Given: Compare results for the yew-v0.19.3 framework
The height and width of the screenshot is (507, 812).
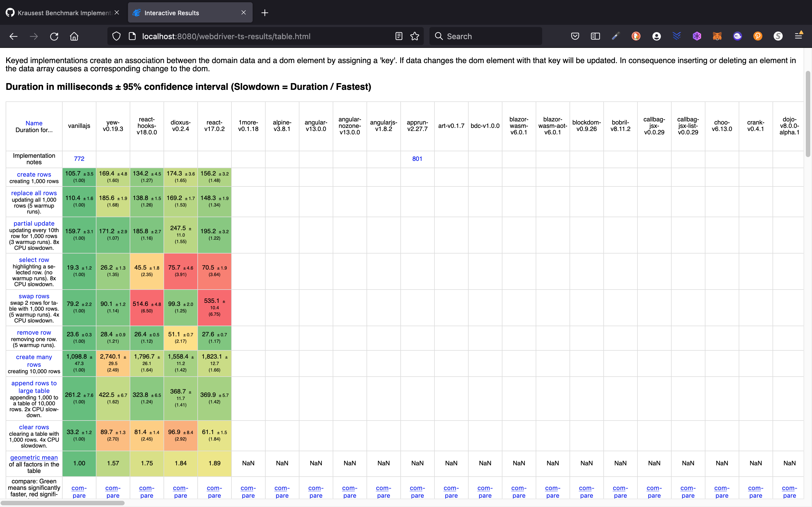Looking at the screenshot, I should pyautogui.click(x=113, y=492).
